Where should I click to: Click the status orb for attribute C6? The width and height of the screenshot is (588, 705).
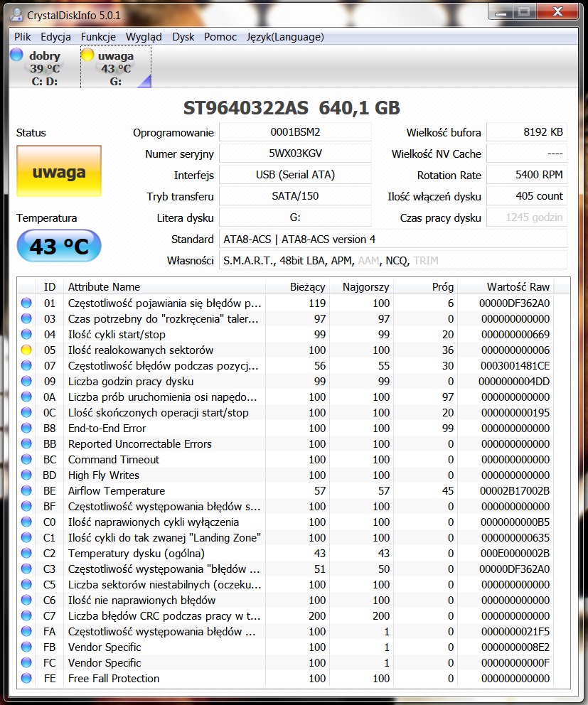coord(26,601)
